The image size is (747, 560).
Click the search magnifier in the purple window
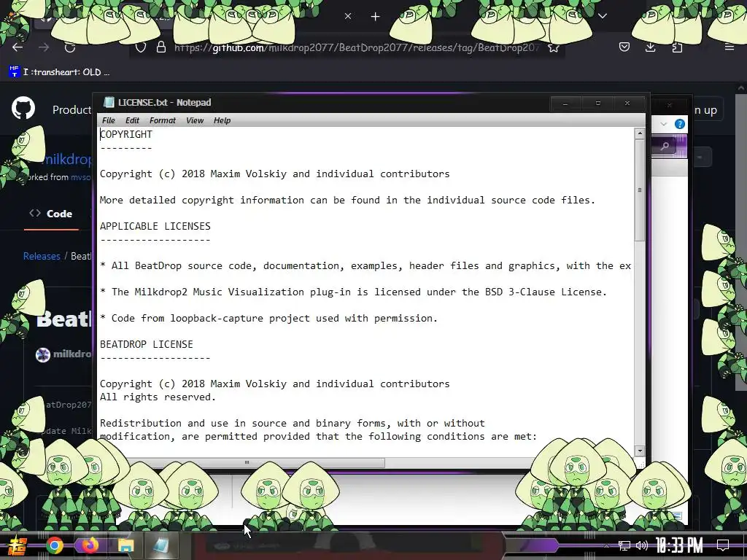[665, 146]
